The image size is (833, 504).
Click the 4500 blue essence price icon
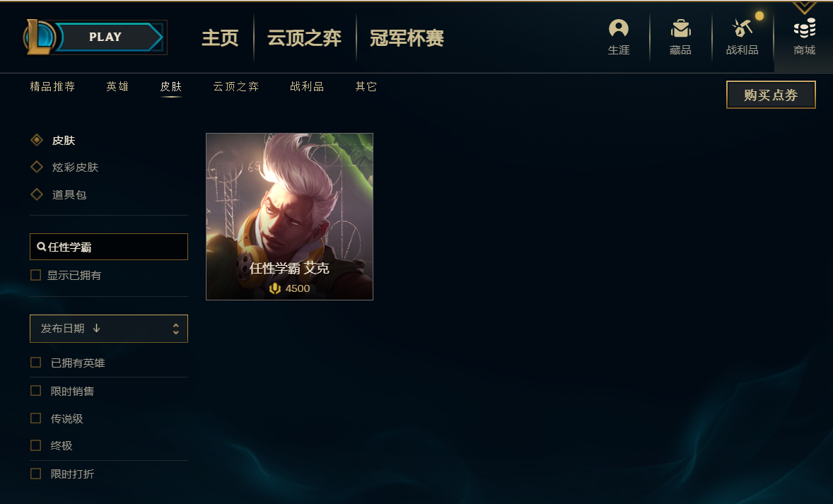click(x=274, y=288)
